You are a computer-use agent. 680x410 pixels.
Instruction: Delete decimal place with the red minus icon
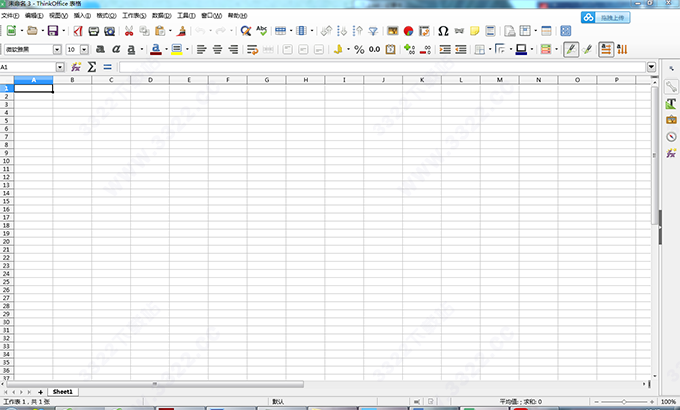(x=425, y=49)
